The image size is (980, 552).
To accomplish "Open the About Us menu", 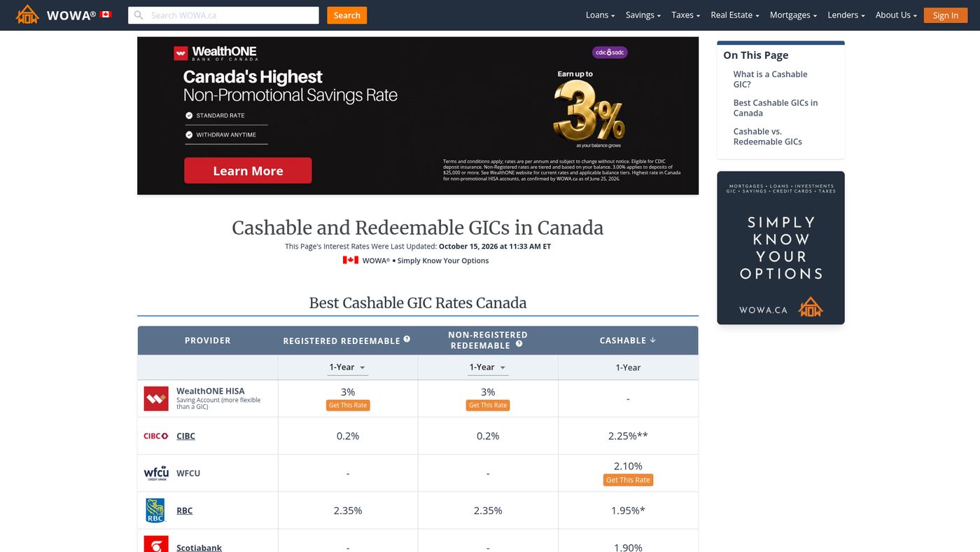I will [896, 15].
